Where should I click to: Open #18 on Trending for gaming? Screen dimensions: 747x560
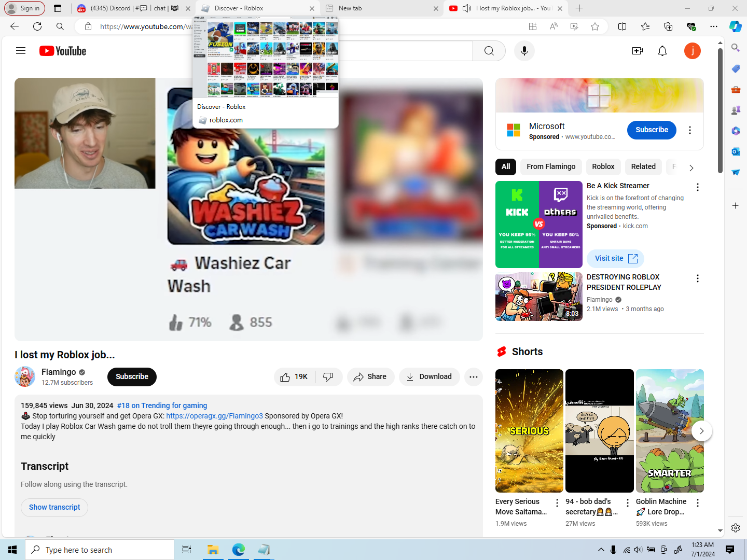tap(162, 405)
